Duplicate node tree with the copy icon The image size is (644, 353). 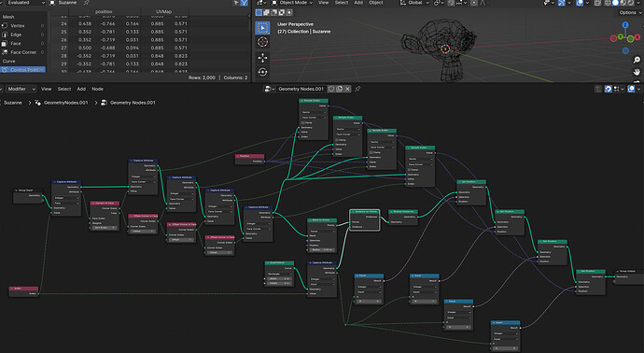(339, 89)
